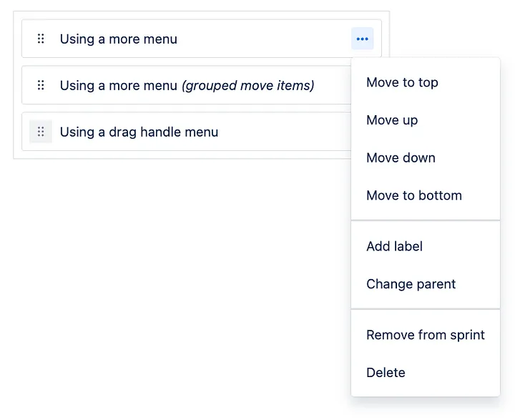
Task: Choose the Move up option
Action: click(x=392, y=120)
